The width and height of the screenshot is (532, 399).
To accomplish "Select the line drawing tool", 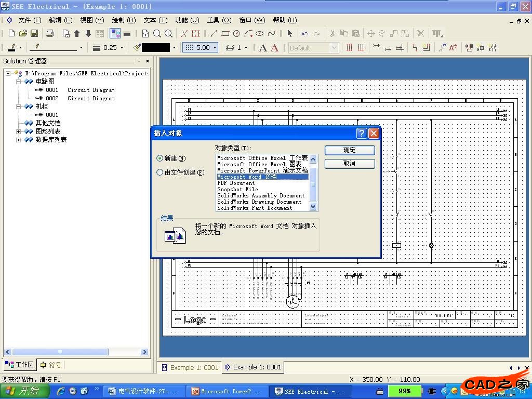I will [x=214, y=33].
